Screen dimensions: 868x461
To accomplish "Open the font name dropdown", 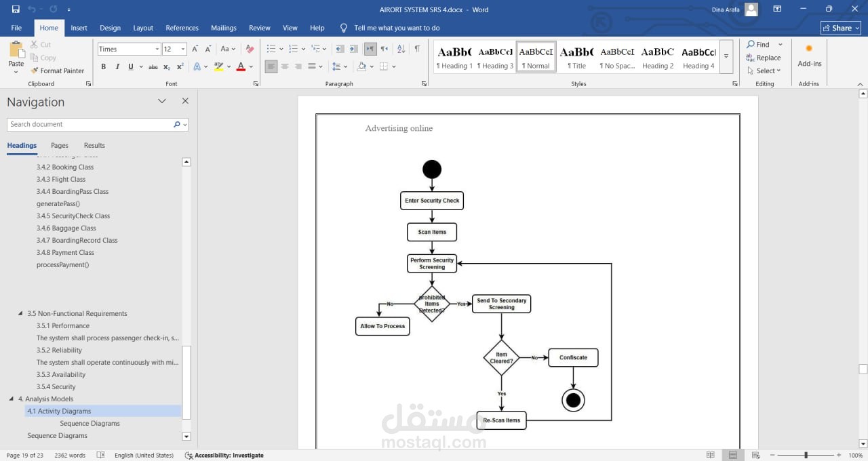I will 157,49.
